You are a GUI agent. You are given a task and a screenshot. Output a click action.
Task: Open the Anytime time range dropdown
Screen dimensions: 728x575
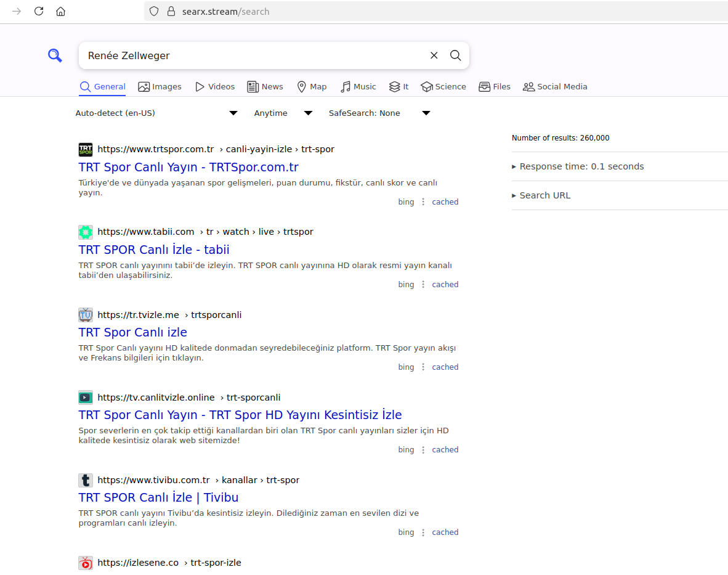pos(283,113)
